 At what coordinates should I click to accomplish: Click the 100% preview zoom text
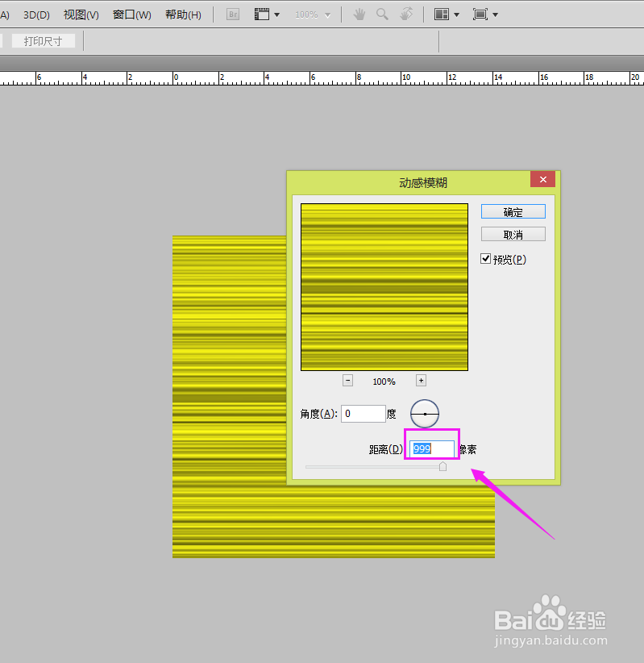[x=384, y=382]
